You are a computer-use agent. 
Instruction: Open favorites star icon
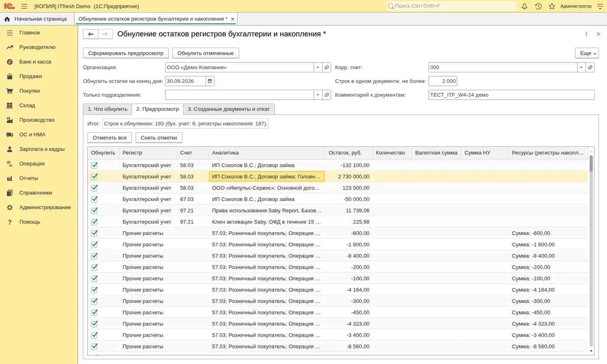click(552, 6)
